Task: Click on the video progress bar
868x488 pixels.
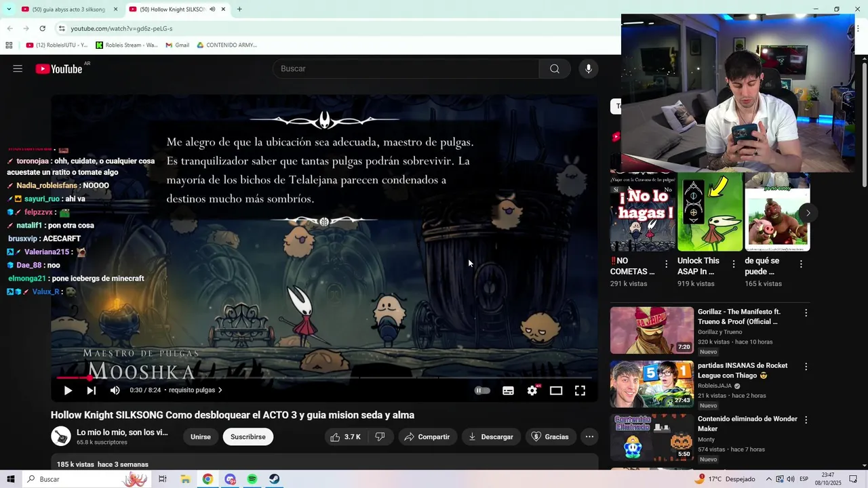Action: coord(324,378)
